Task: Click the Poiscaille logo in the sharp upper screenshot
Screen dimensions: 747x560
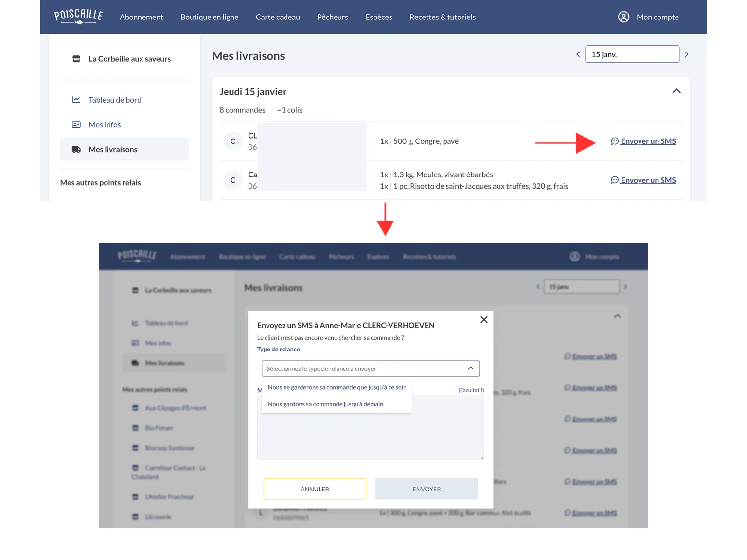Action: [x=78, y=17]
